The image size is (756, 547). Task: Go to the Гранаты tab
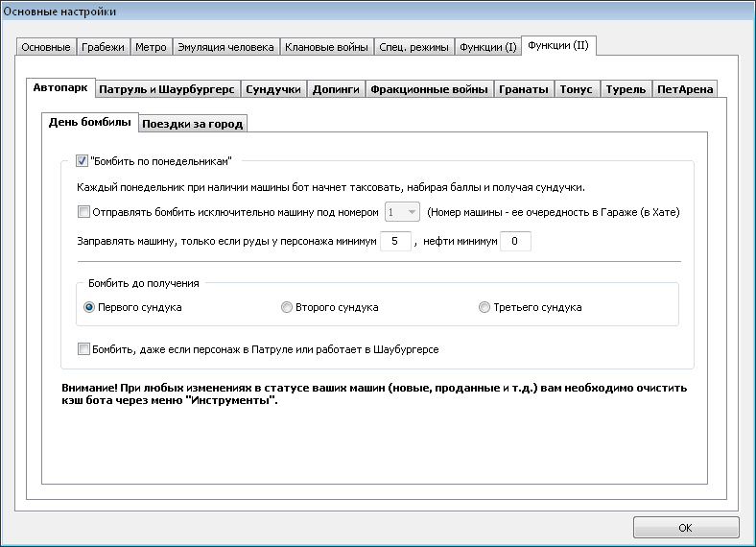524,89
